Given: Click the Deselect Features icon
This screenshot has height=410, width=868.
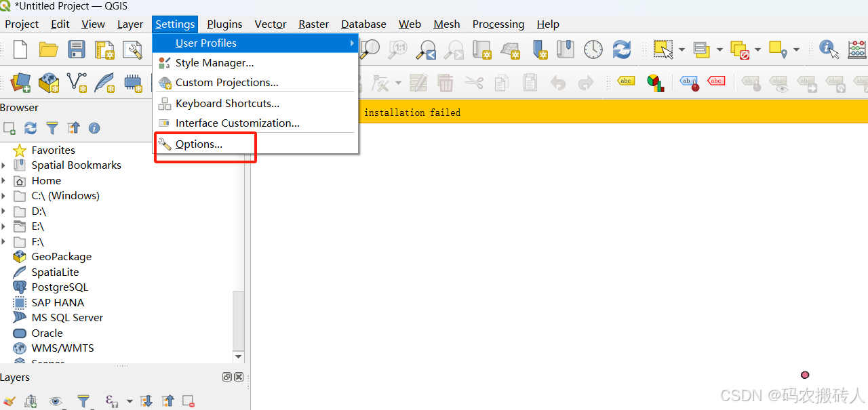Looking at the screenshot, I should pos(739,49).
